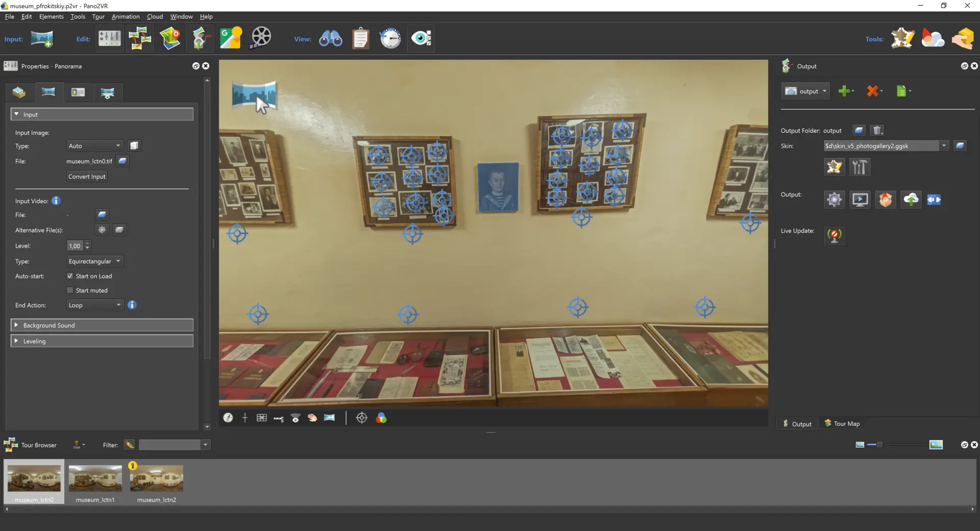The image size is (980, 531).
Task: Switch to the Tour Map tab
Action: click(842, 424)
